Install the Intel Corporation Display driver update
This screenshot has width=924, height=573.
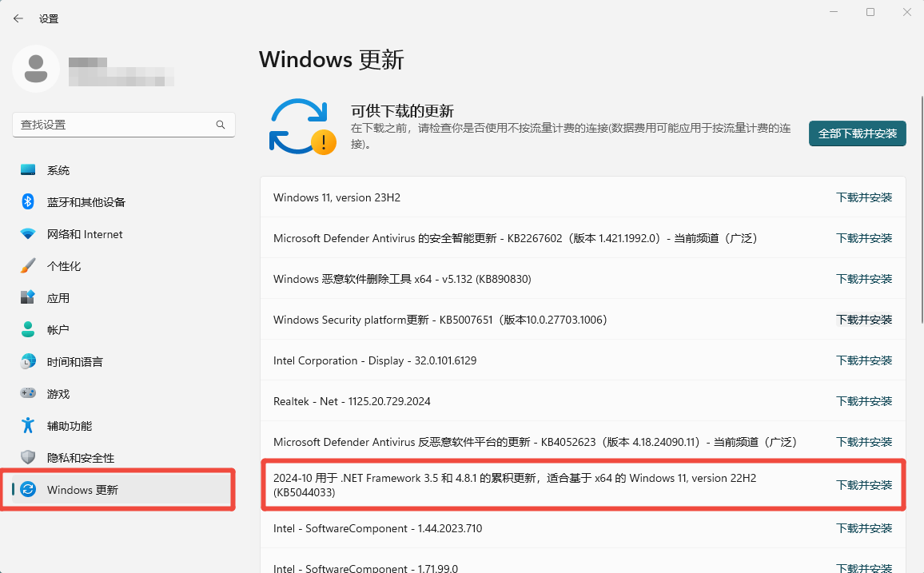[864, 360]
